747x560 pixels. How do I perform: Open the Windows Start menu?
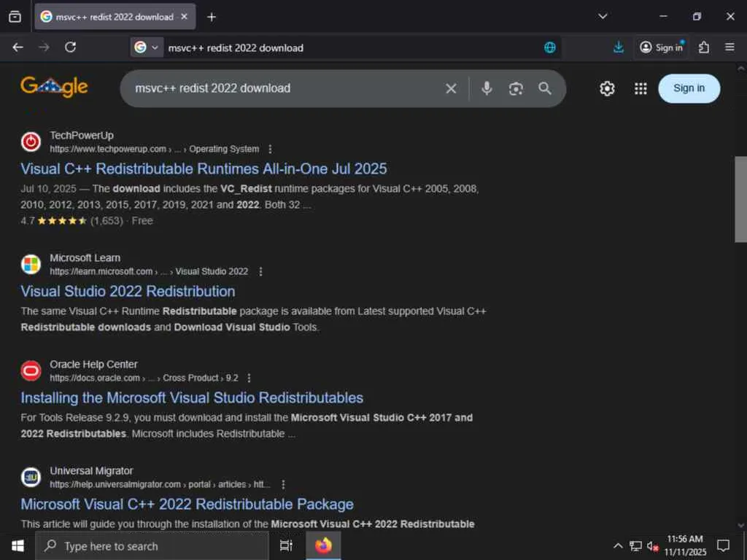[x=18, y=546]
